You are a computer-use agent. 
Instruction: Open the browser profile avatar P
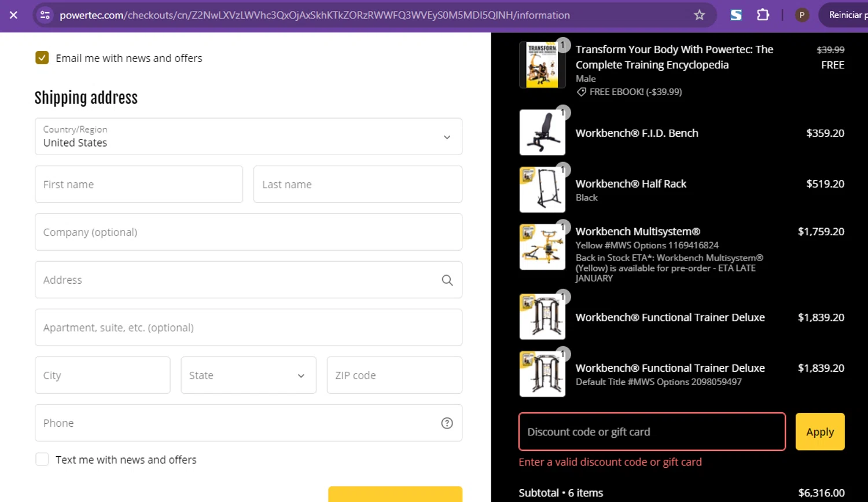tap(801, 15)
